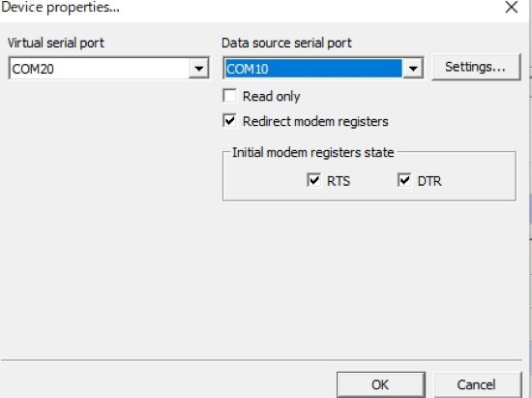The image size is (532, 398).
Task: Toggle the RTS checkbox box
Action: tap(313, 180)
